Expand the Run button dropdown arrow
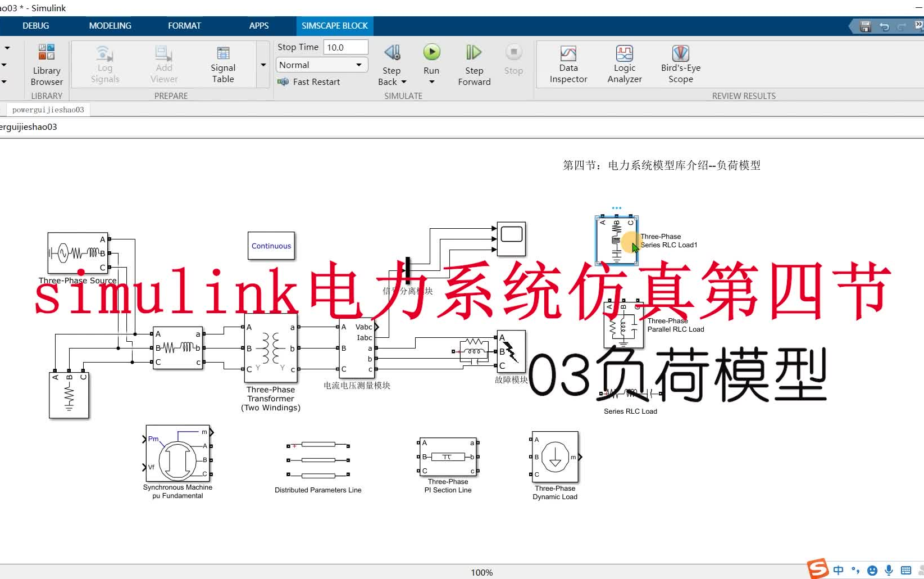The width and height of the screenshot is (924, 579). click(431, 82)
